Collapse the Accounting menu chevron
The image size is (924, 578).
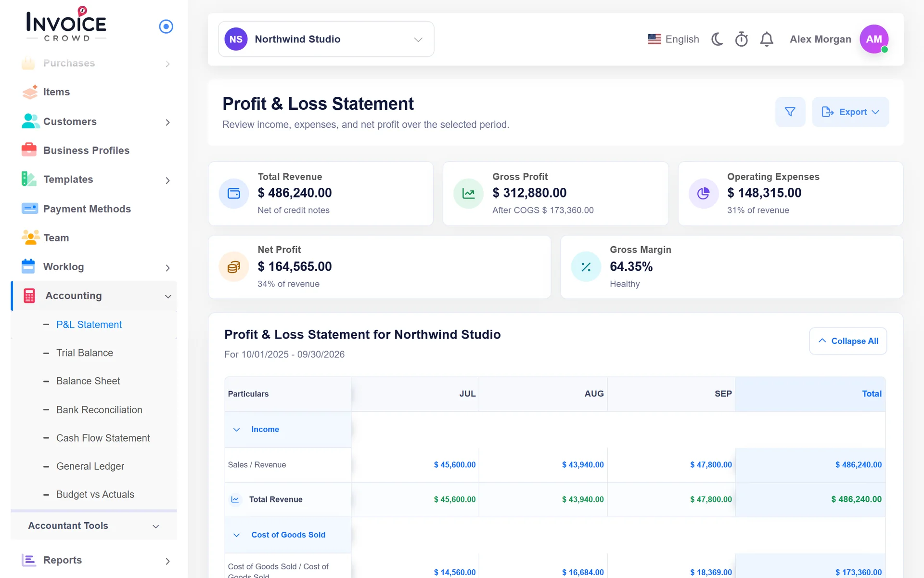pos(168,296)
